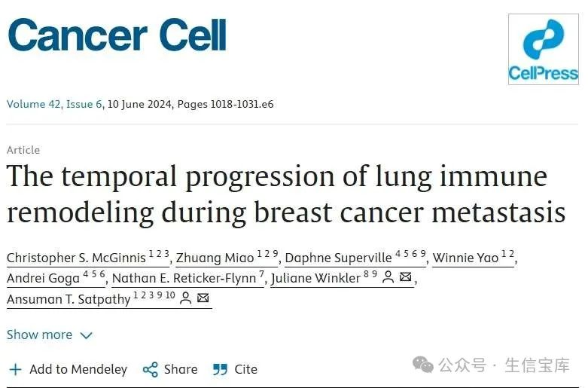Click the plus icon beside Add to Mendeley
The height and width of the screenshot is (388, 588).
(15, 369)
